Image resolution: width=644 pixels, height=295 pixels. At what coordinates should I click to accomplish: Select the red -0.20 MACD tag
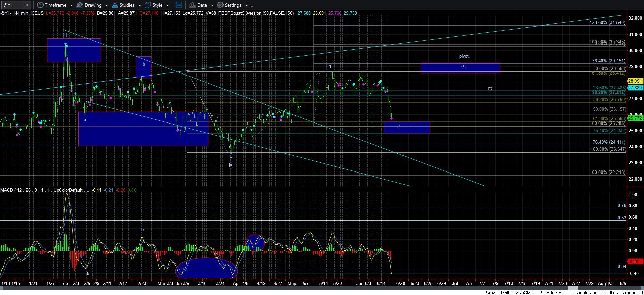[635, 261]
